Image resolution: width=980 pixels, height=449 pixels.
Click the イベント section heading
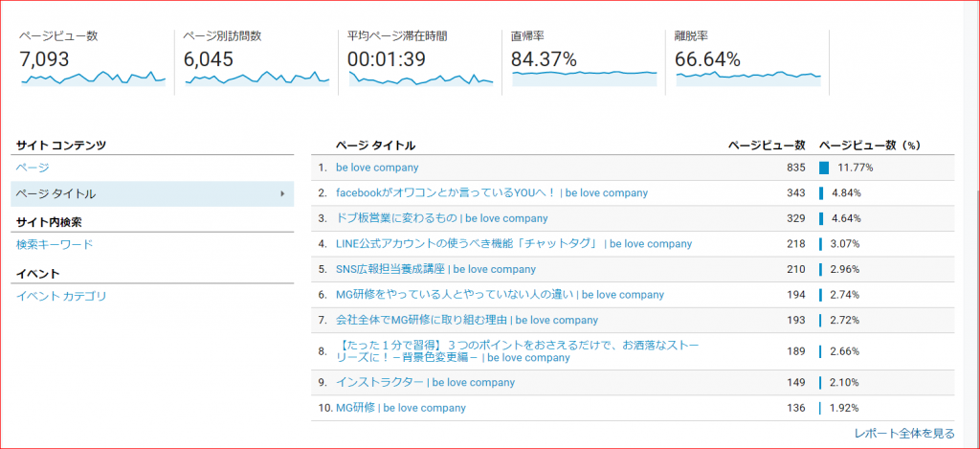pyautogui.click(x=38, y=274)
